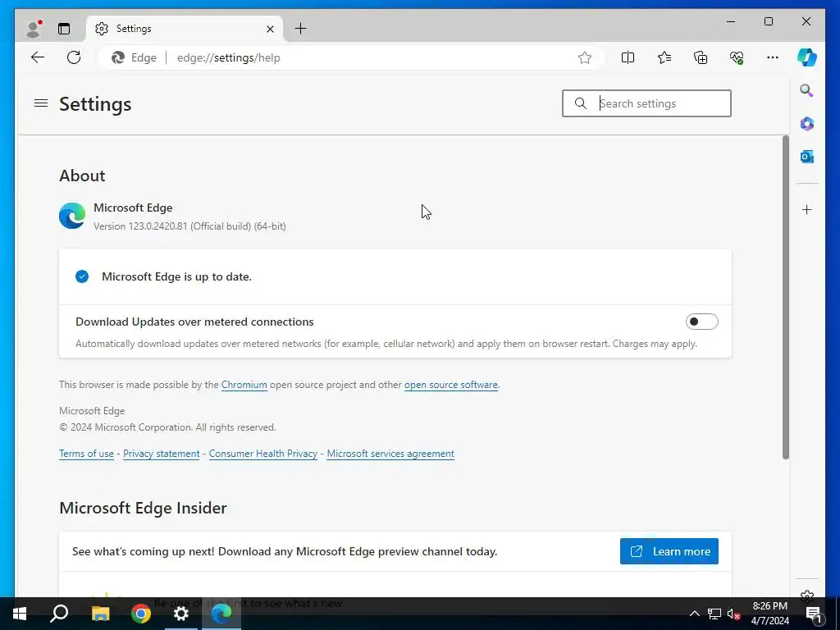Open the open source software link
The image size is (840, 630).
450,385
